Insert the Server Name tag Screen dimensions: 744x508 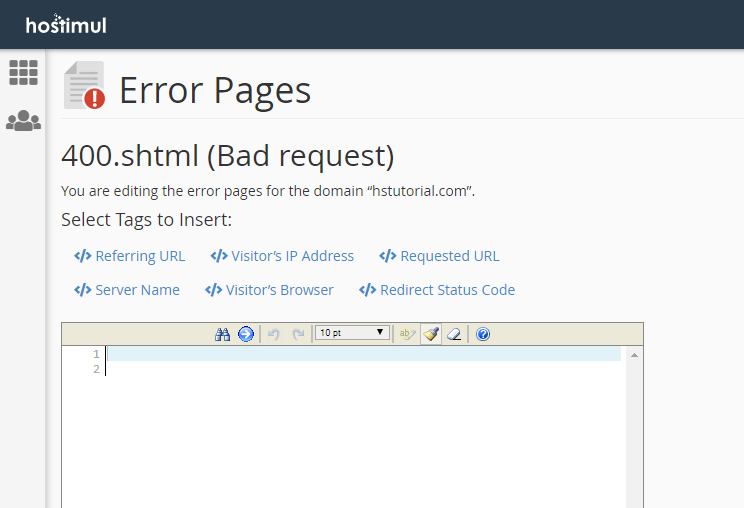coord(127,290)
